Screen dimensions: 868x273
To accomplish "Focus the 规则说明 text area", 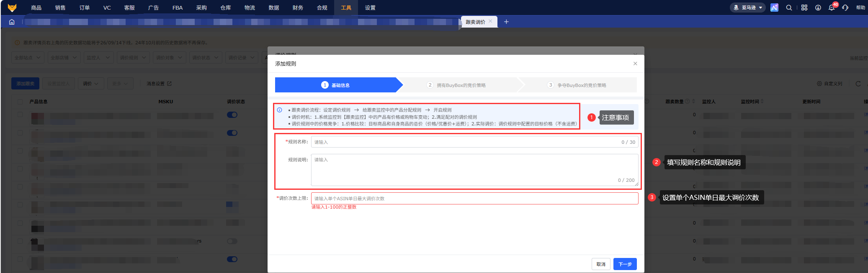I will coord(475,170).
